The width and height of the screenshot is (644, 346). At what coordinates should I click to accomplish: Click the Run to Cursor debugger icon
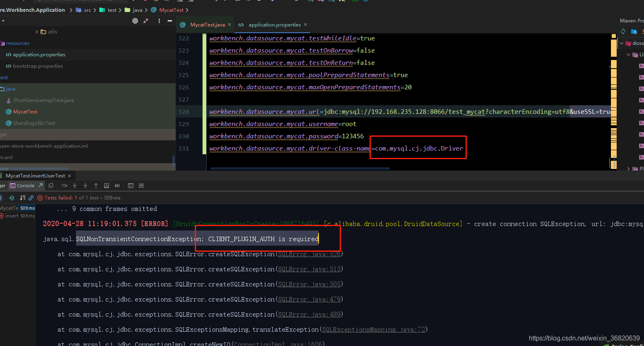pos(117,186)
